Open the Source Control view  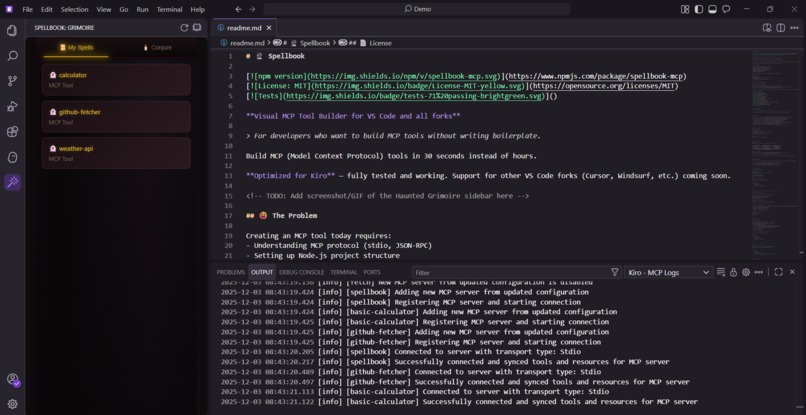[12, 81]
